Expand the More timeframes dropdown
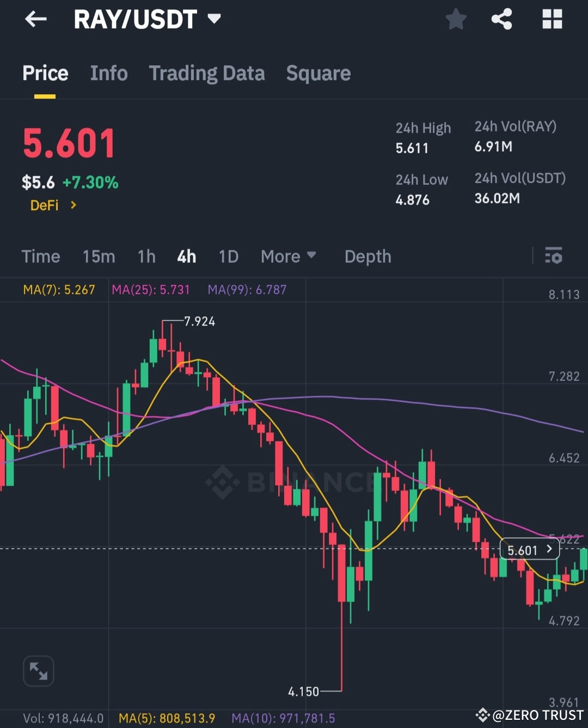 point(289,256)
